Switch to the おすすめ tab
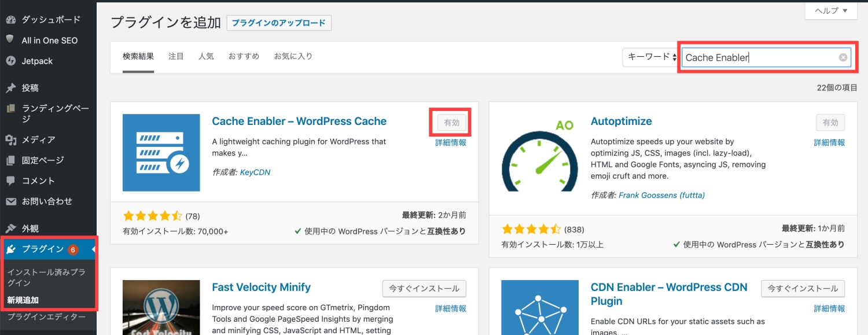The height and width of the screenshot is (335, 868). [244, 56]
